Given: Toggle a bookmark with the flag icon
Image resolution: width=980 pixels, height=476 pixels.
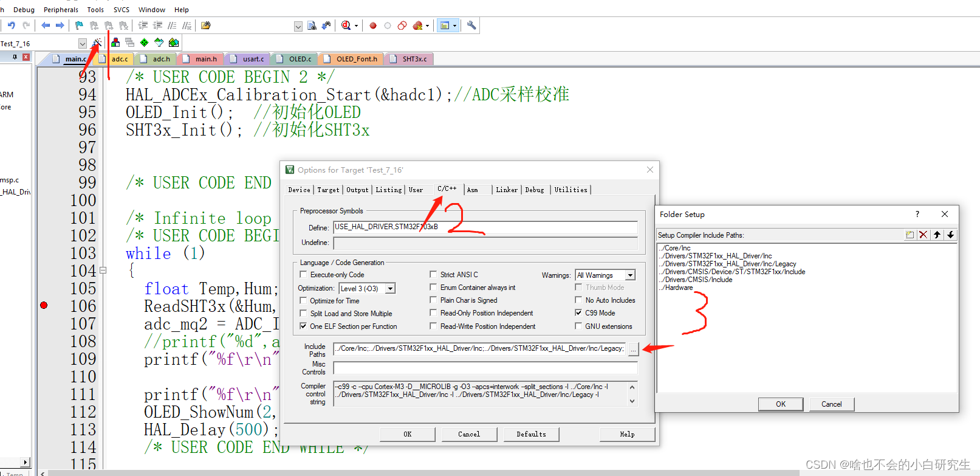Looking at the screenshot, I should click(80, 26).
